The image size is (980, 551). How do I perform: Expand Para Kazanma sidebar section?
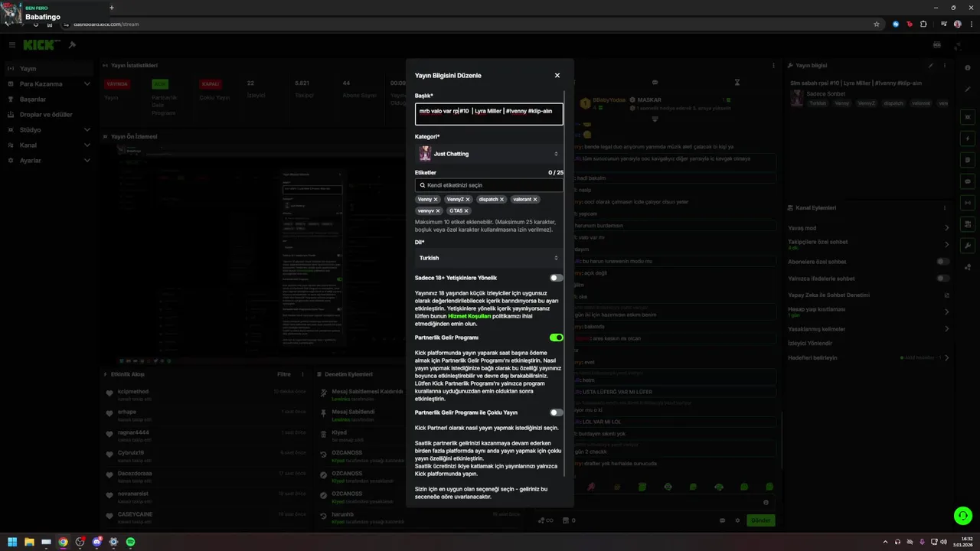coord(49,84)
